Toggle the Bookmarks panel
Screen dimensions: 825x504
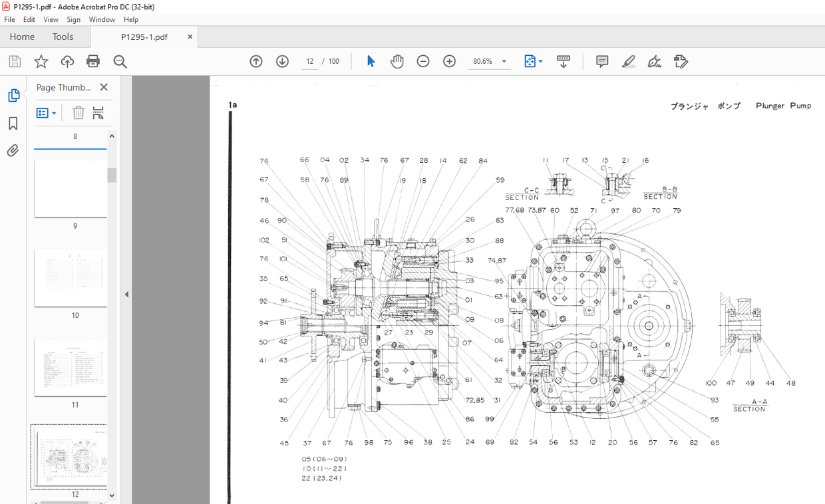coord(13,123)
